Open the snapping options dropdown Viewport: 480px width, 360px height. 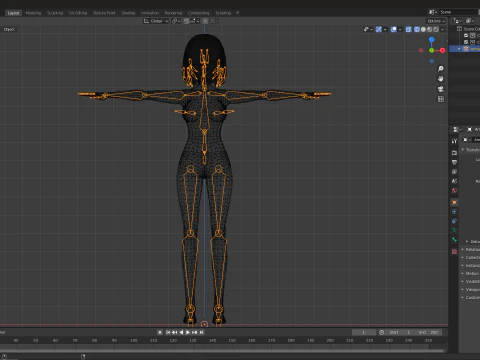point(195,21)
